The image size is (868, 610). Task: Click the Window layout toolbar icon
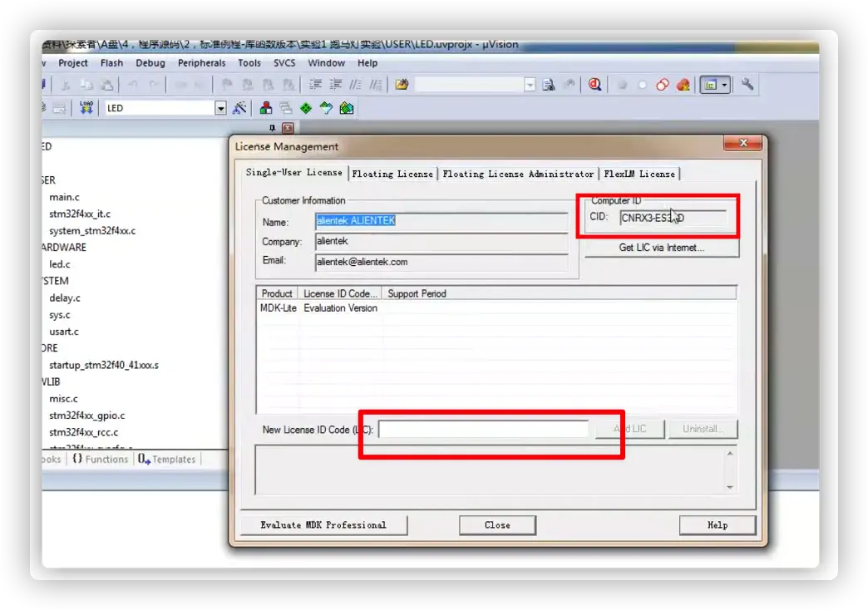(710, 85)
